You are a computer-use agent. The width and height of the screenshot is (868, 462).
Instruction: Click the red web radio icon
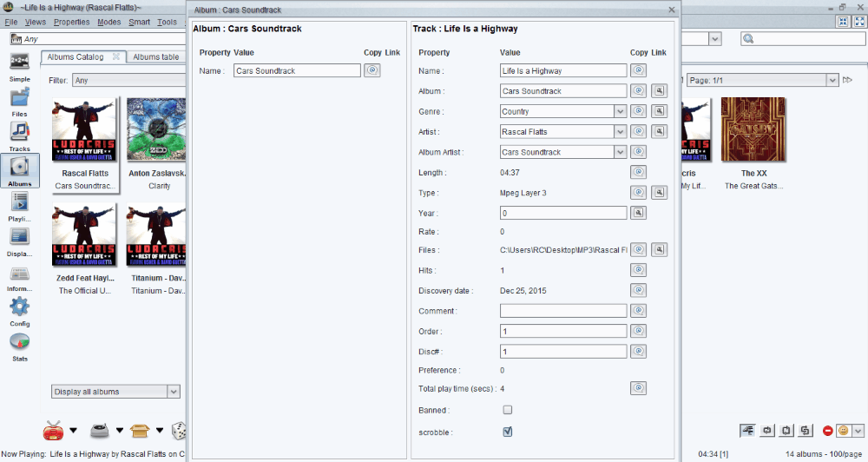(x=54, y=431)
